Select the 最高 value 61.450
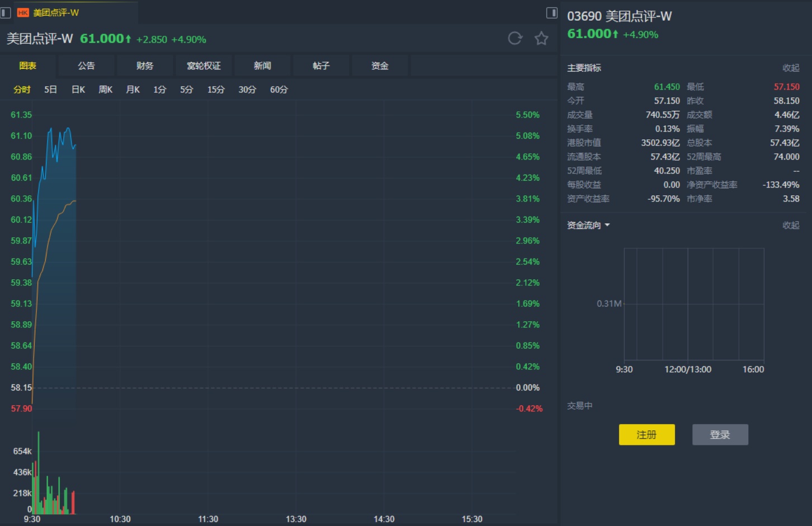This screenshot has height=526, width=812. point(667,87)
